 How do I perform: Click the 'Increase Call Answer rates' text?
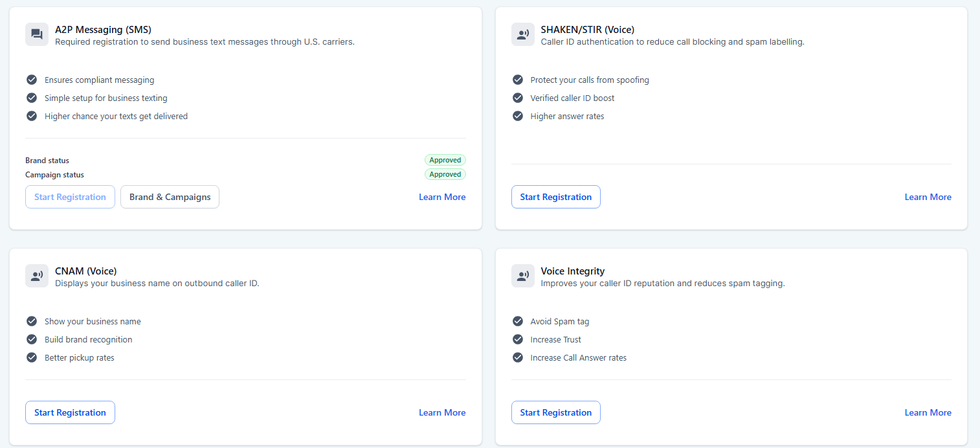tap(579, 357)
